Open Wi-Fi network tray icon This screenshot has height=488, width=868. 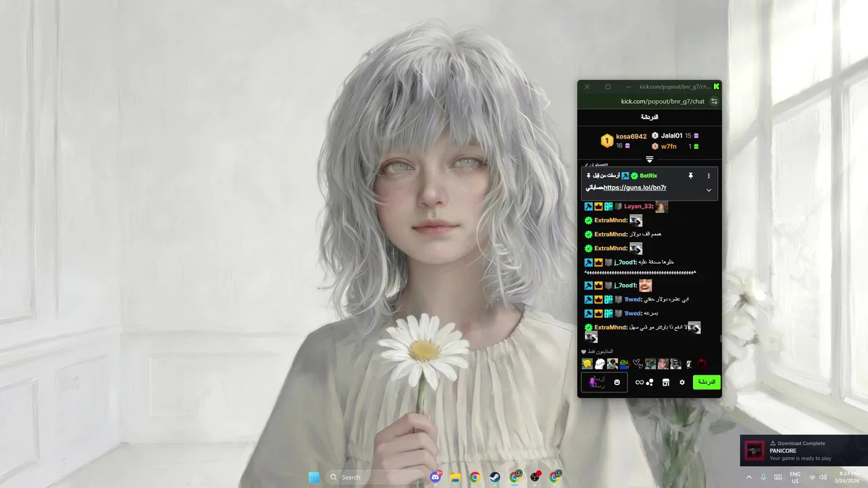(x=812, y=477)
